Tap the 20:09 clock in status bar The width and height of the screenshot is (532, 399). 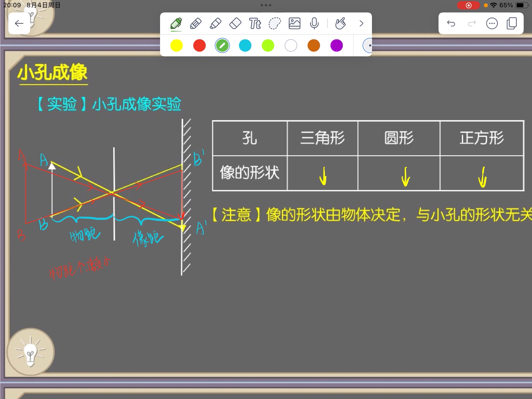tap(12, 5)
